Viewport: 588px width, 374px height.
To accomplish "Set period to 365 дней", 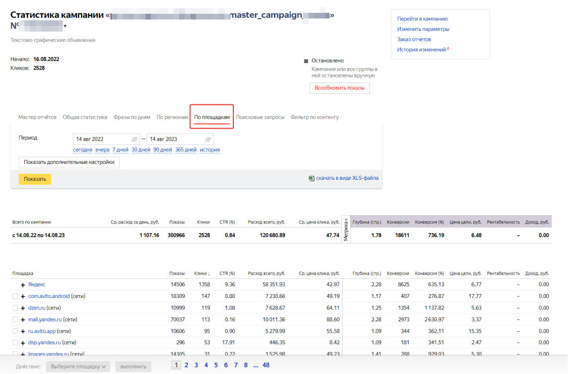I will click(x=186, y=150).
